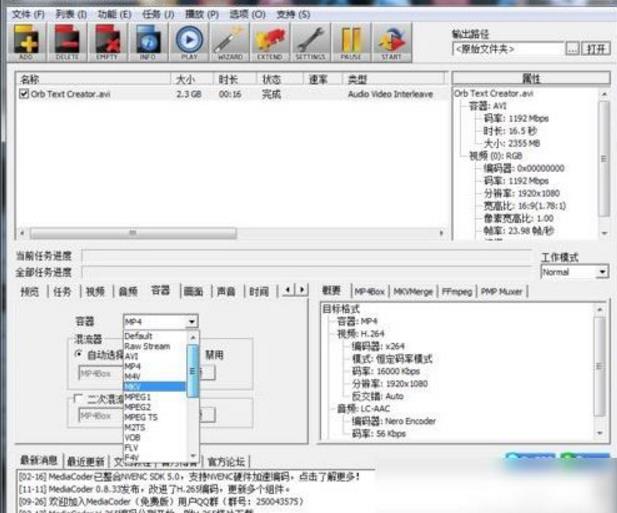Switch to the 官方论坛 tab
The width and height of the screenshot is (617, 513).
[226, 461]
